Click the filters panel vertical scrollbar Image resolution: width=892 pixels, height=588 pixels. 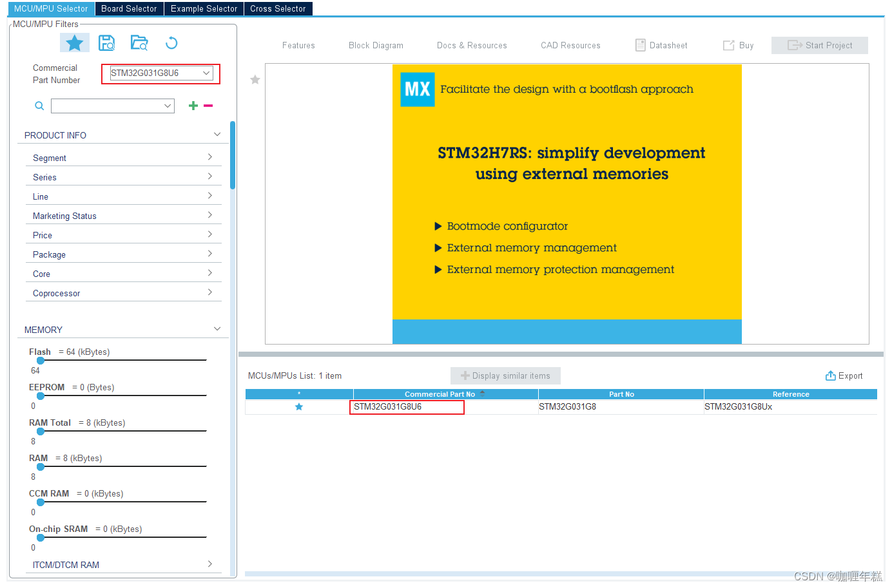pyautogui.click(x=233, y=155)
